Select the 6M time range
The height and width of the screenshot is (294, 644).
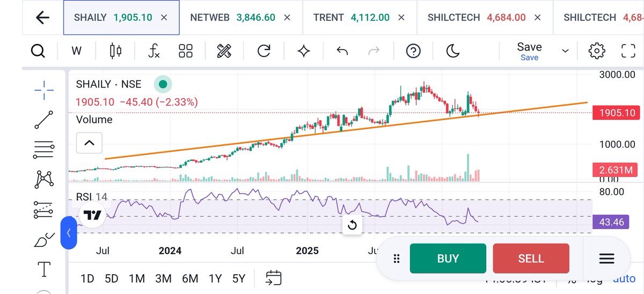190,279
